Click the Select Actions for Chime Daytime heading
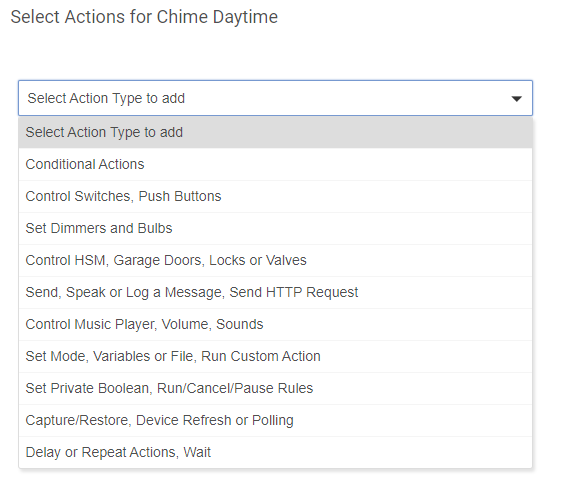Viewport: 570px width, 488px height. pos(144,17)
